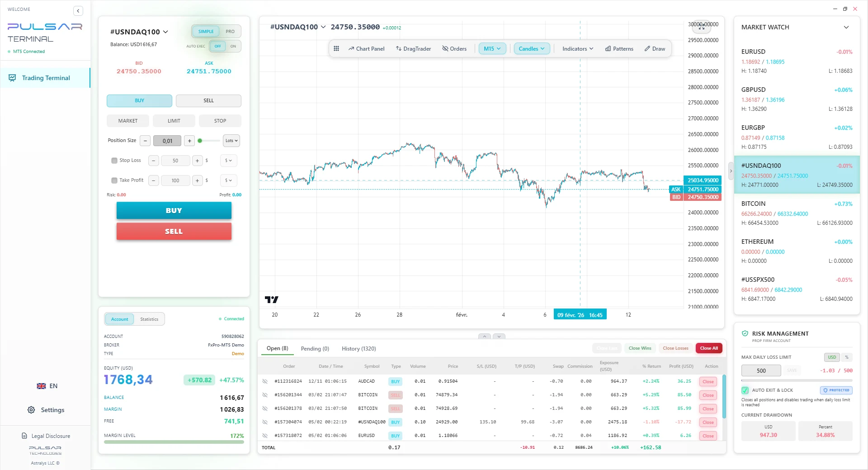Switch to the History (1320) tab

click(x=359, y=349)
